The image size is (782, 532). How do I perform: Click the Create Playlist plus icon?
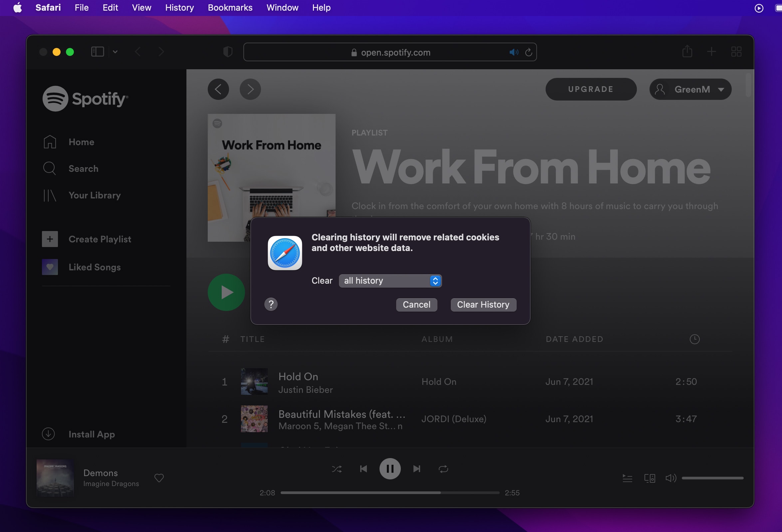pyautogui.click(x=50, y=239)
